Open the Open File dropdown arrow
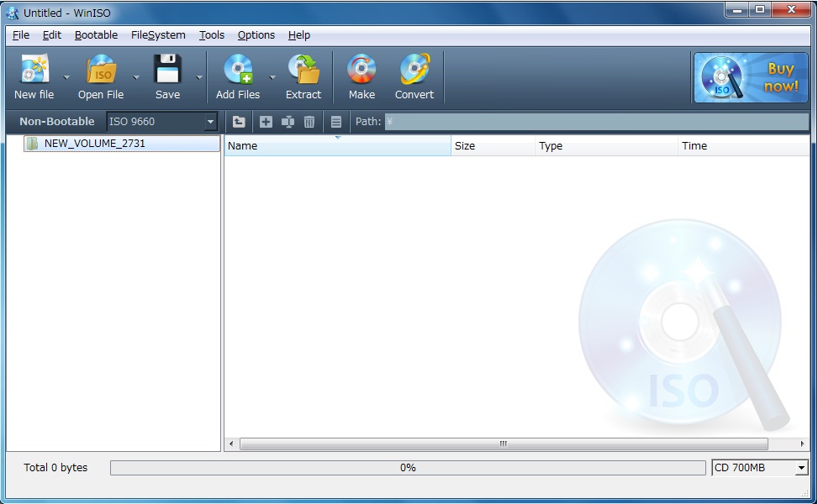The width and height of the screenshot is (818, 504). (x=136, y=77)
